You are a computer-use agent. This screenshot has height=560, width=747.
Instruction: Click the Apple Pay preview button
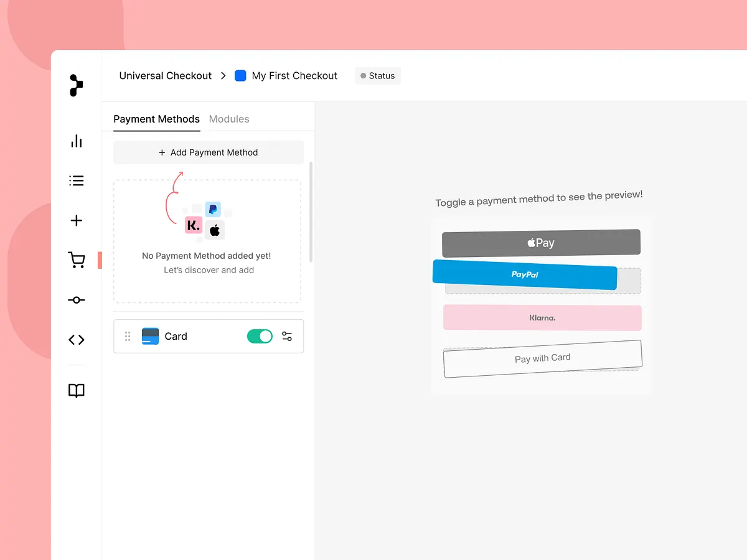[x=541, y=243]
